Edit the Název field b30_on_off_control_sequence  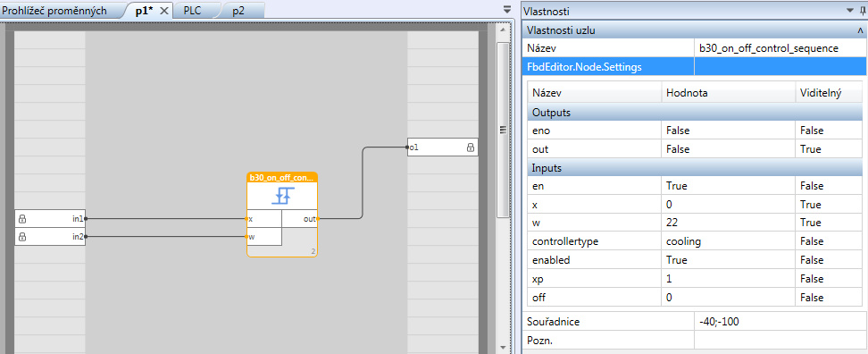pos(779,48)
